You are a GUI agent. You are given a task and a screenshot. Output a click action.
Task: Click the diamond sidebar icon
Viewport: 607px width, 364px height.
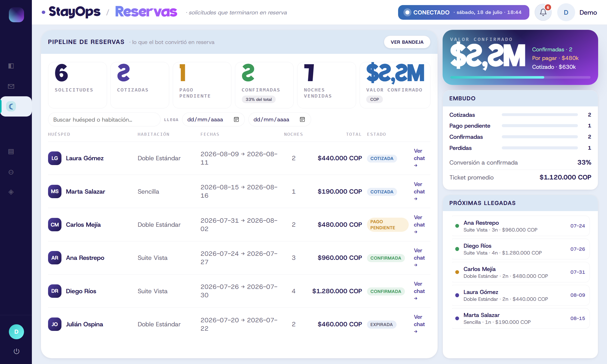11,192
